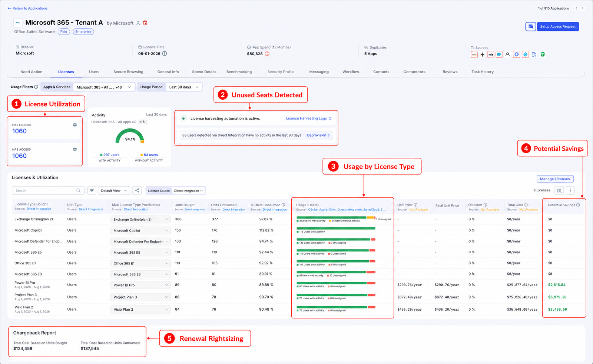Click the Enterprise tag
593x364 pixels.
(83, 32)
